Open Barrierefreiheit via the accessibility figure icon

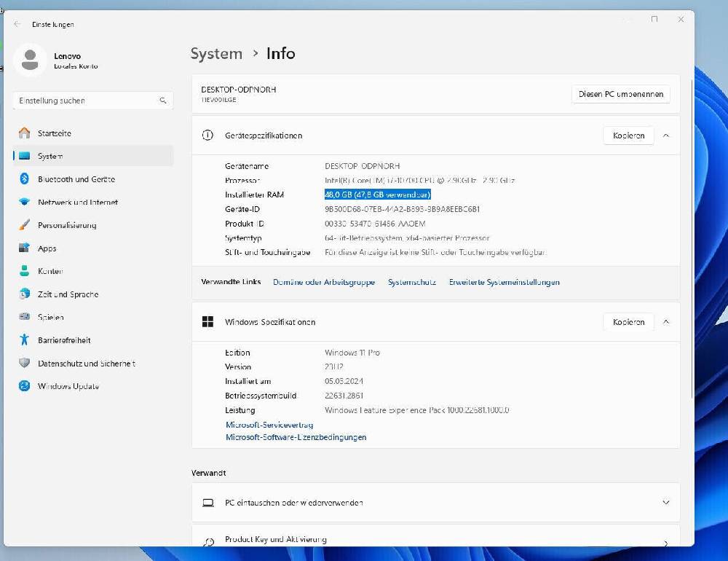tap(25, 340)
